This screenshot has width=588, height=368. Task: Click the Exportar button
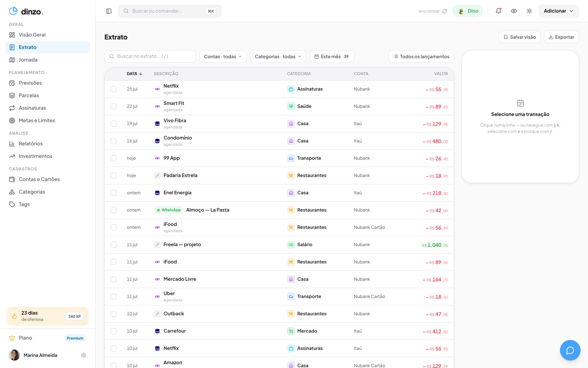click(561, 37)
